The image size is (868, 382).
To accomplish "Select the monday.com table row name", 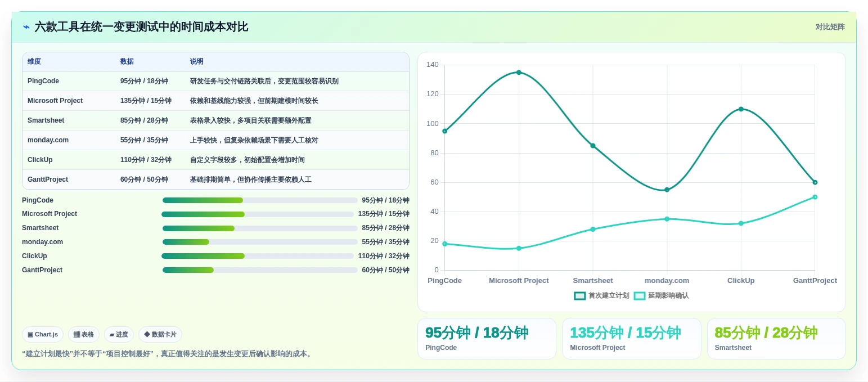I will coord(48,140).
